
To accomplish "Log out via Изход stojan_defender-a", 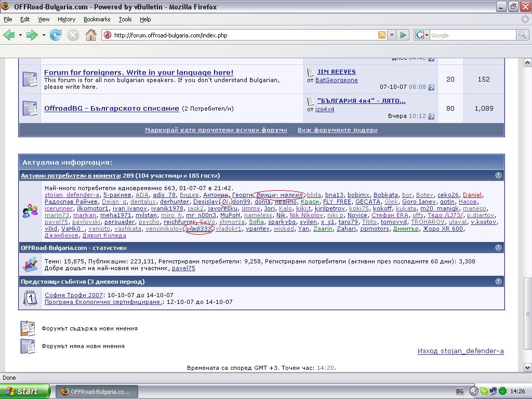I will 460,351.
